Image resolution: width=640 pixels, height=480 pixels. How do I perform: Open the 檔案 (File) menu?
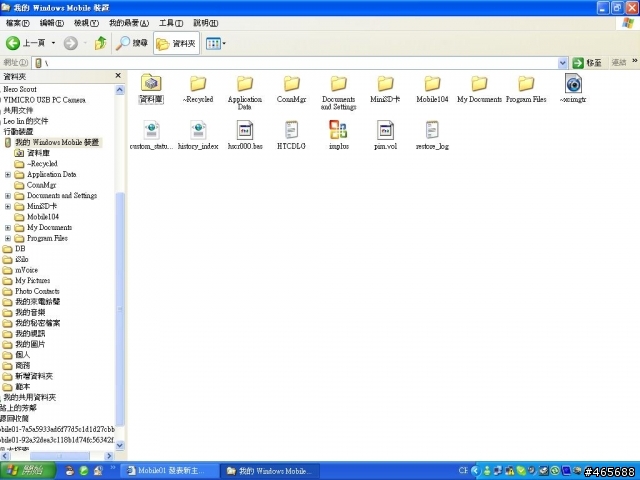click(x=18, y=23)
